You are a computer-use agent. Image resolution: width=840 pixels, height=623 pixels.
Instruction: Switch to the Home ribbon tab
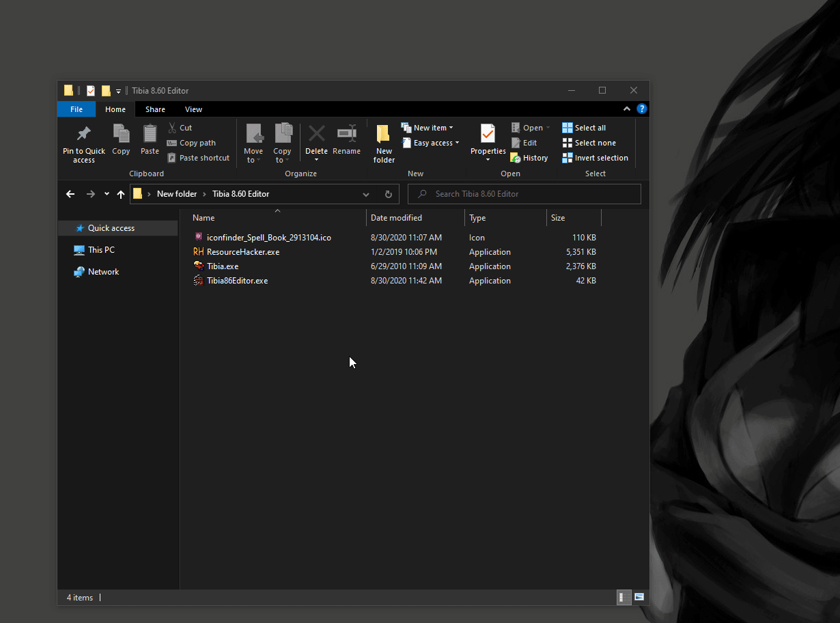click(115, 109)
